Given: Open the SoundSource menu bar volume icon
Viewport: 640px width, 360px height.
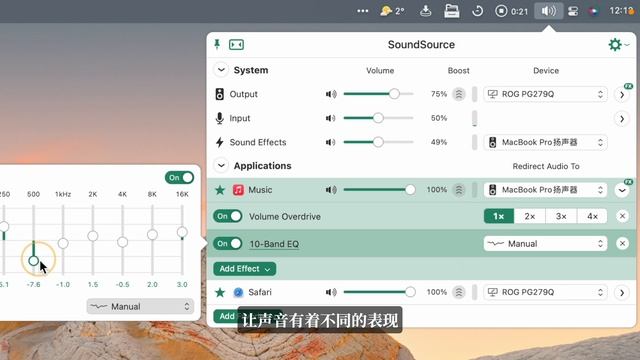Looking at the screenshot, I should [549, 11].
